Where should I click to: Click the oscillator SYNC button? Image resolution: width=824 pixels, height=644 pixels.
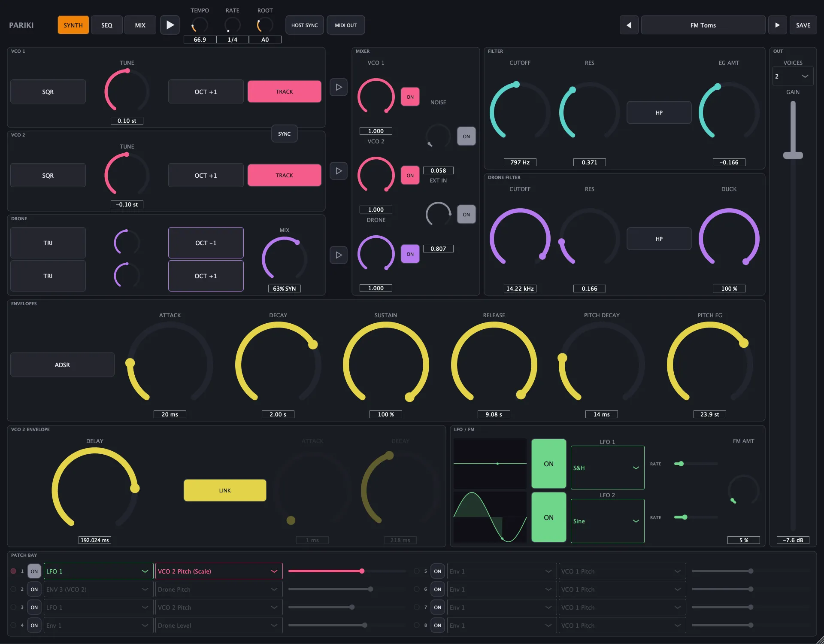[x=284, y=134]
